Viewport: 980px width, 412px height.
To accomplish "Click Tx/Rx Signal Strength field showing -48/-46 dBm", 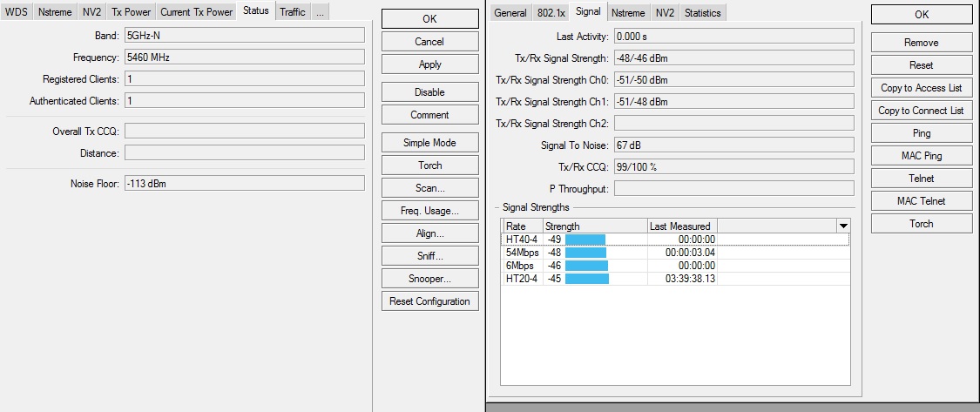I will coord(734,57).
